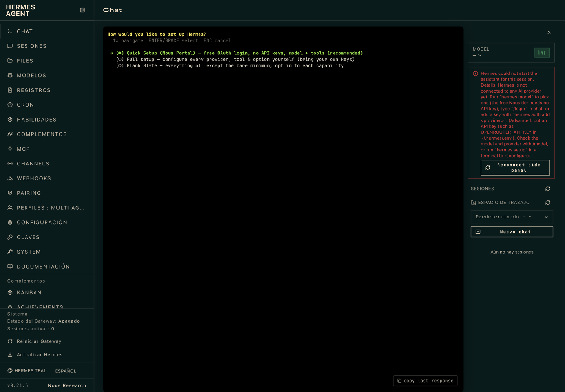Image resolution: width=565 pixels, height=392 pixels.
Task: Open the Documentación page
Action: coord(47,267)
